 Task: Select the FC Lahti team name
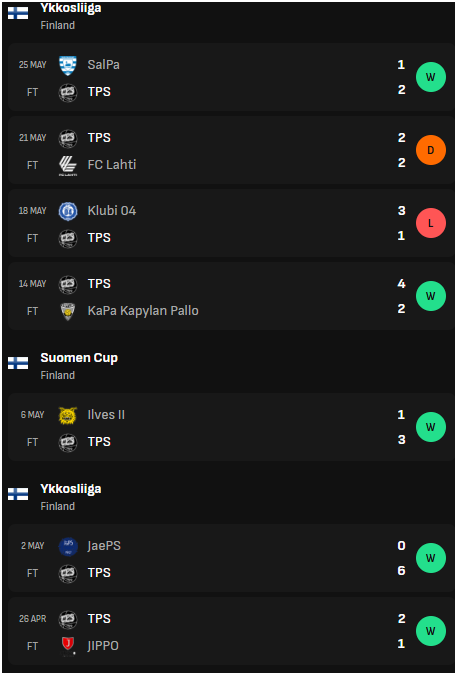pyautogui.click(x=112, y=164)
